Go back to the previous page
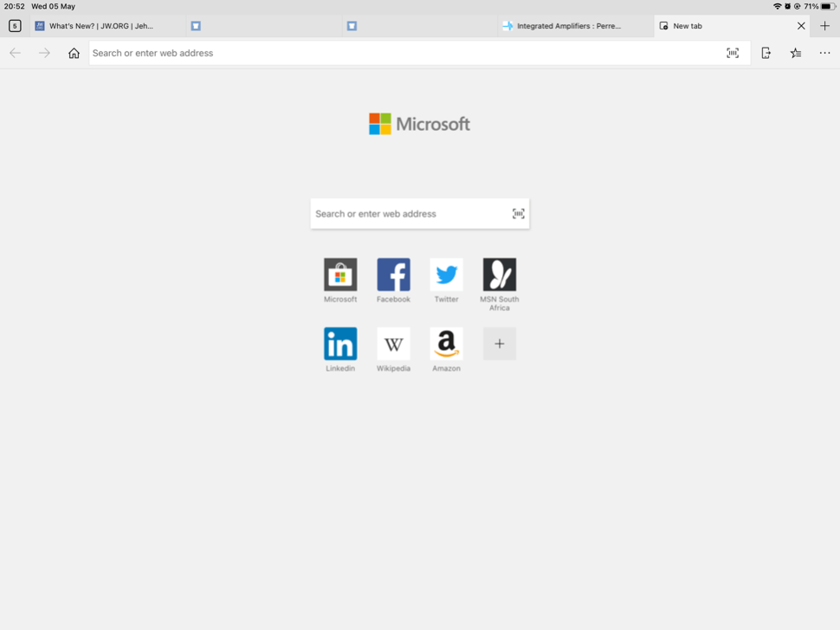The width and height of the screenshot is (840, 630). 15,53
